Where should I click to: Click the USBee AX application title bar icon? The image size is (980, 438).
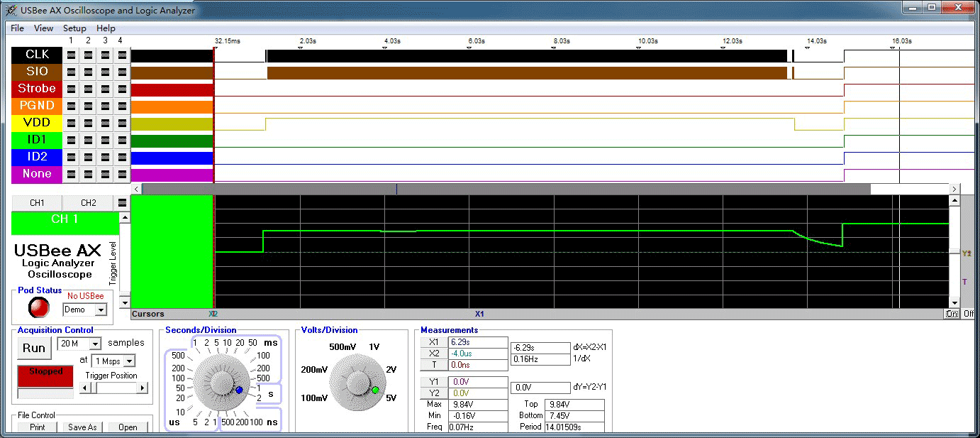11,10
